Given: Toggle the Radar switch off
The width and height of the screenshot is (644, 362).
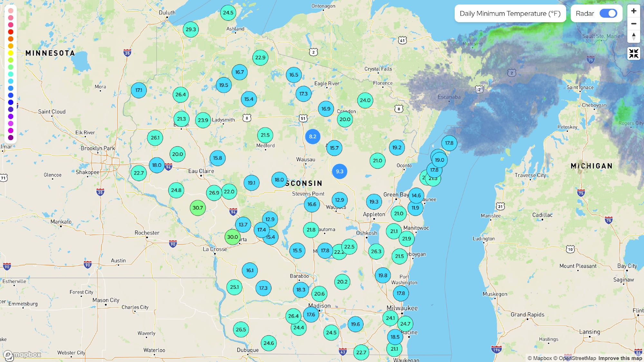Looking at the screenshot, I should tap(608, 14).
